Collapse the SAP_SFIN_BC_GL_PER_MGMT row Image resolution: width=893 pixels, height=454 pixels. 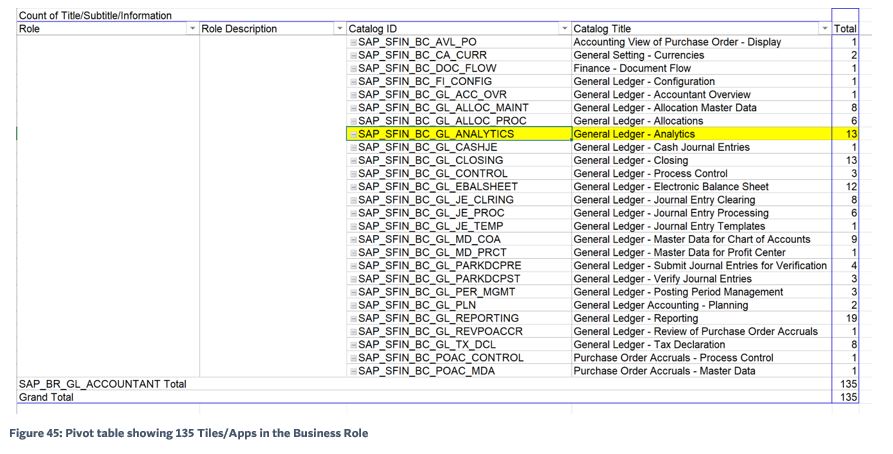pos(353,292)
